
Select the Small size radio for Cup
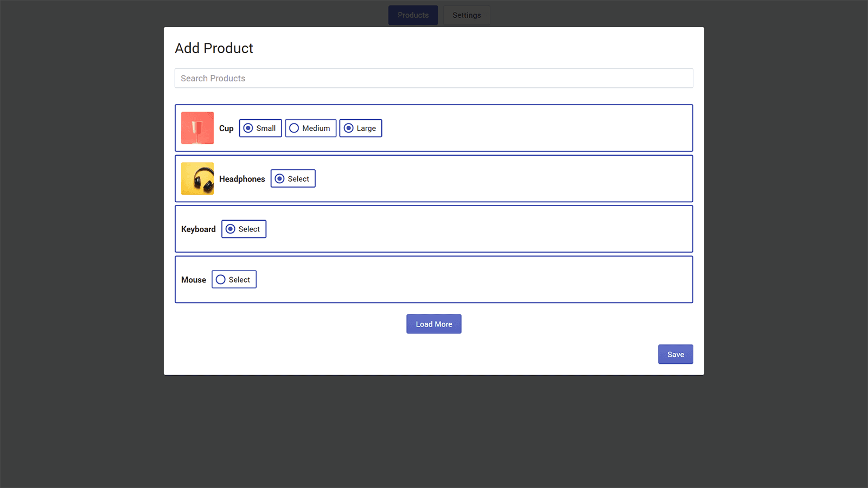click(x=247, y=128)
